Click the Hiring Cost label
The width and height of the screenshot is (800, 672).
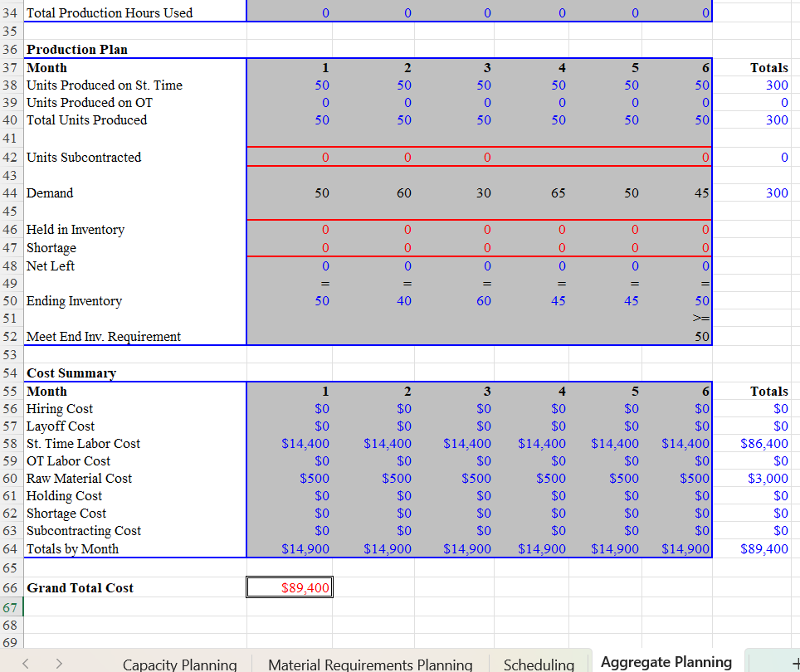pyautogui.click(x=60, y=409)
